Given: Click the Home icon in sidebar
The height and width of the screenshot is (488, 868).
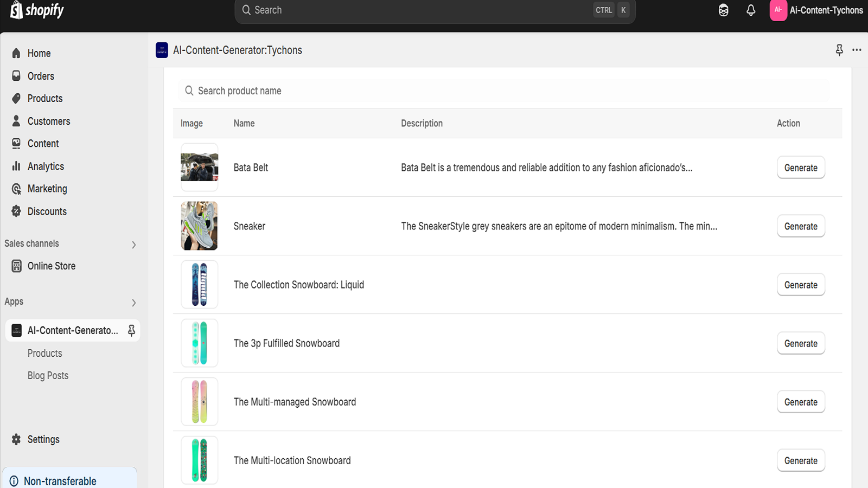Looking at the screenshot, I should pyautogui.click(x=16, y=53).
